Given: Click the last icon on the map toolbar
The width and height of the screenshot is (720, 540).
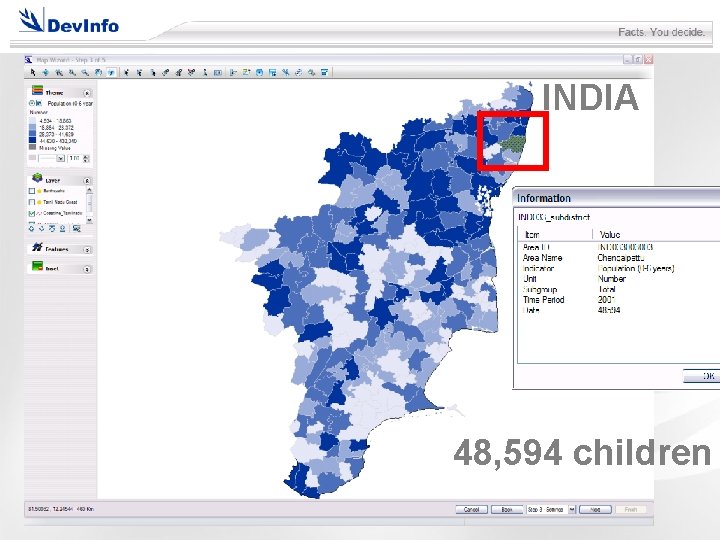Looking at the screenshot, I should pyautogui.click(x=325, y=73).
